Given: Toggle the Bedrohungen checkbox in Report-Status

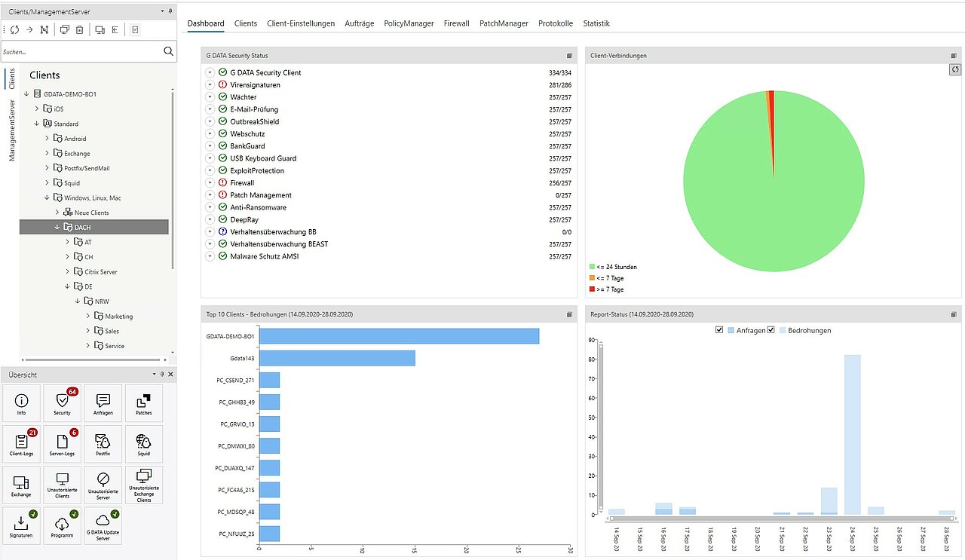Looking at the screenshot, I should pos(771,330).
